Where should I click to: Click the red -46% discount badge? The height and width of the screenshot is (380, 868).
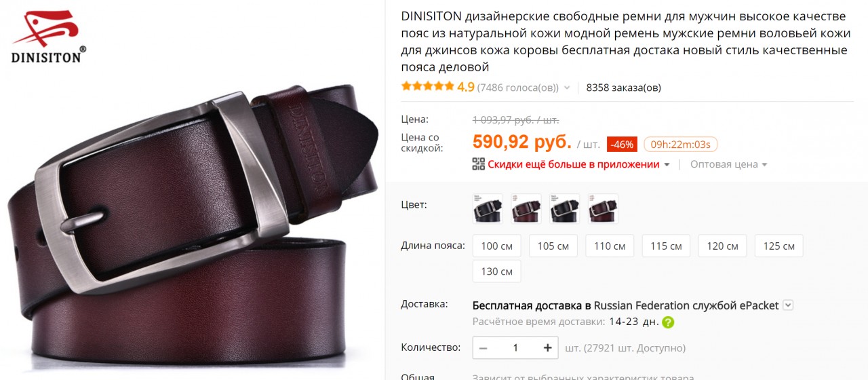621,145
